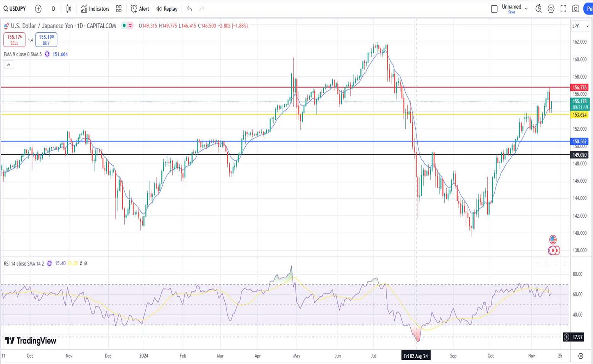Screen dimensions: 593x364
Task: Enter fullscreen mode
Action: click(563, 9)
